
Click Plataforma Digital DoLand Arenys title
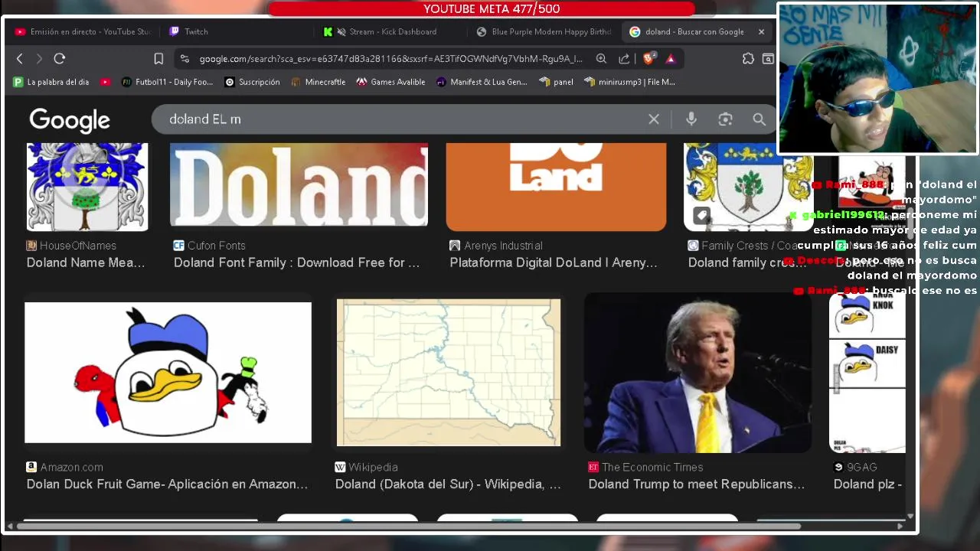(554, 262)
